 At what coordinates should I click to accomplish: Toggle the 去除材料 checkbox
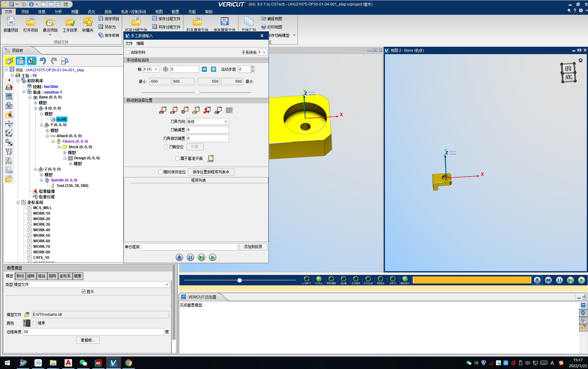tap(128, 52)
